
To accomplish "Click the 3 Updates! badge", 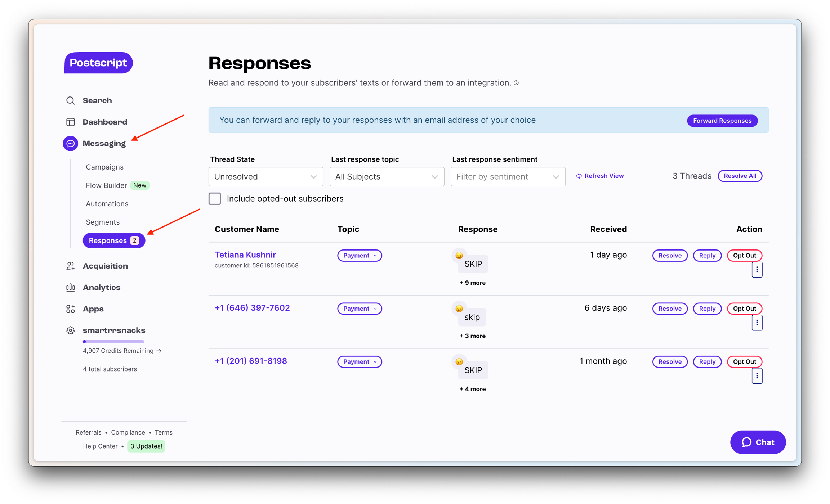I will (x=146, y=446).
